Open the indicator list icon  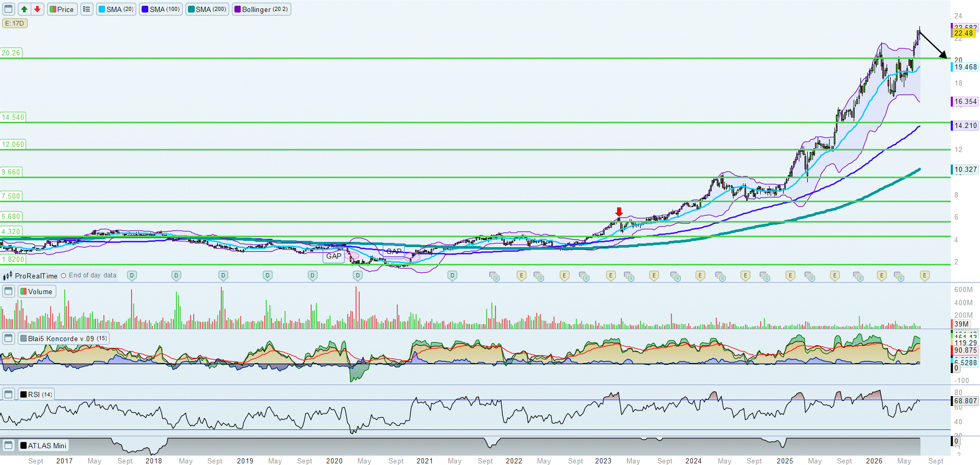click(87, 9)
